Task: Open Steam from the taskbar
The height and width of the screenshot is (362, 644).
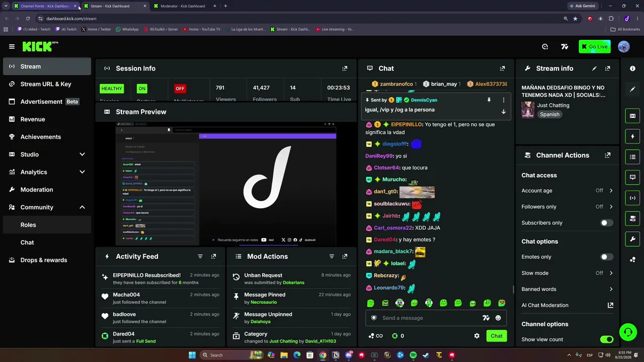Action: 426,355
